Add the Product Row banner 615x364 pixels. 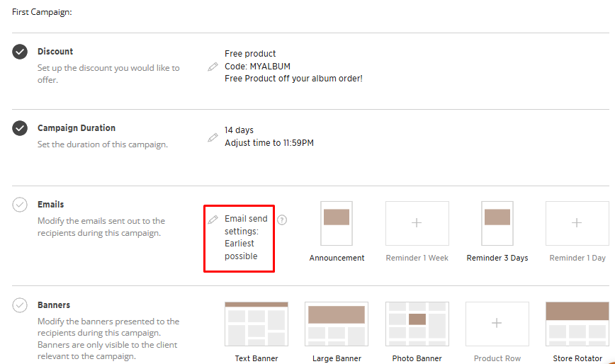(x=497, y=324)
